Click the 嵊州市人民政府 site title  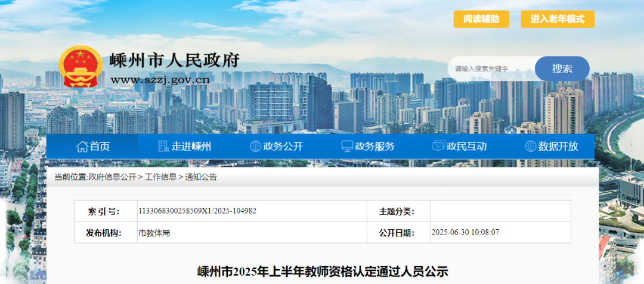point(175,60)
